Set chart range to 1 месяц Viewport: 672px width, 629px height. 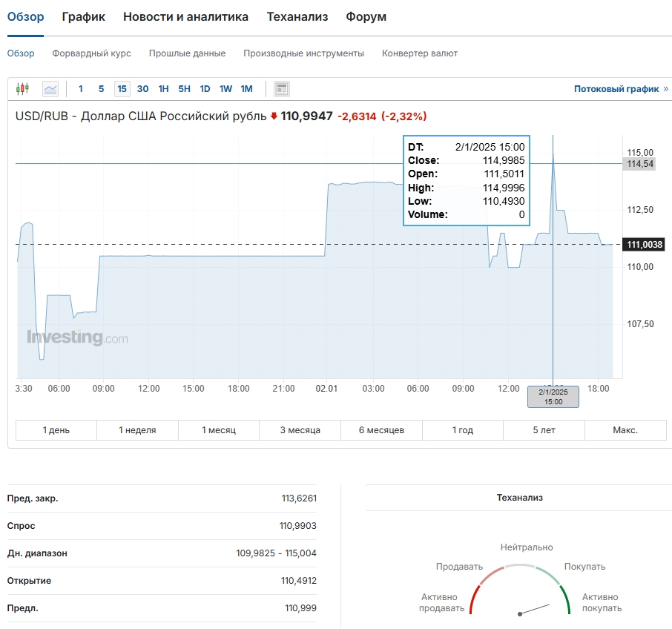219,429
